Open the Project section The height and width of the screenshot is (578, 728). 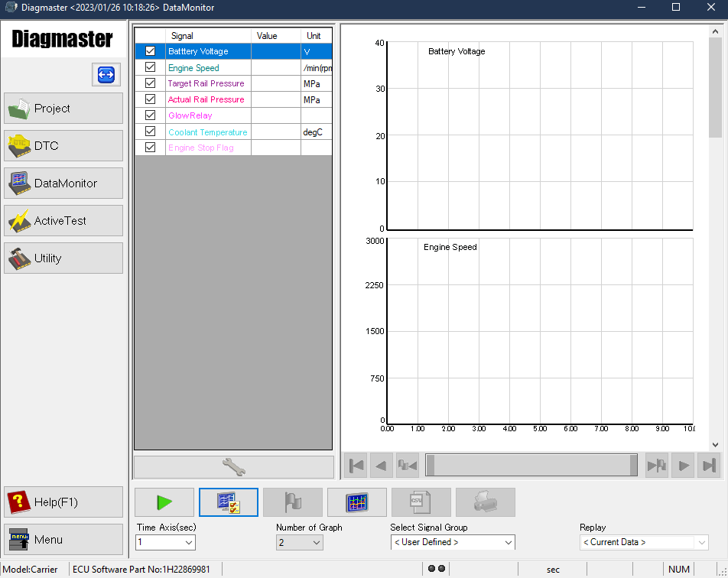click(x=63, y=108)
